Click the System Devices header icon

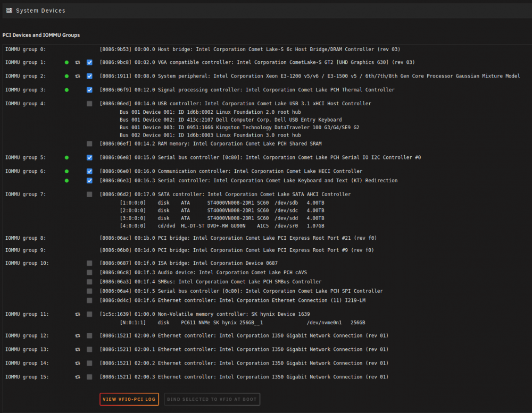[x=9, y=11]
